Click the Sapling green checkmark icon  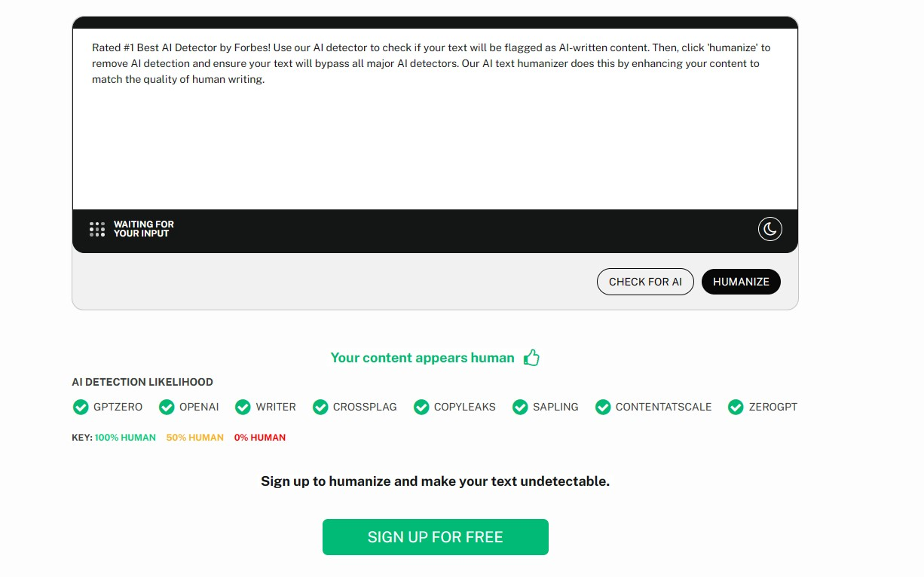pyautogui.click(x=520, y=407)
